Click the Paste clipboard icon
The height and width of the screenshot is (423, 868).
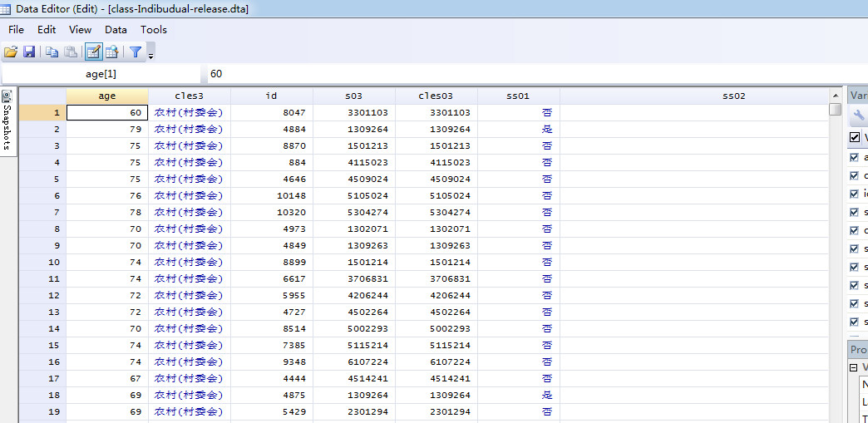tap(71, 52)
